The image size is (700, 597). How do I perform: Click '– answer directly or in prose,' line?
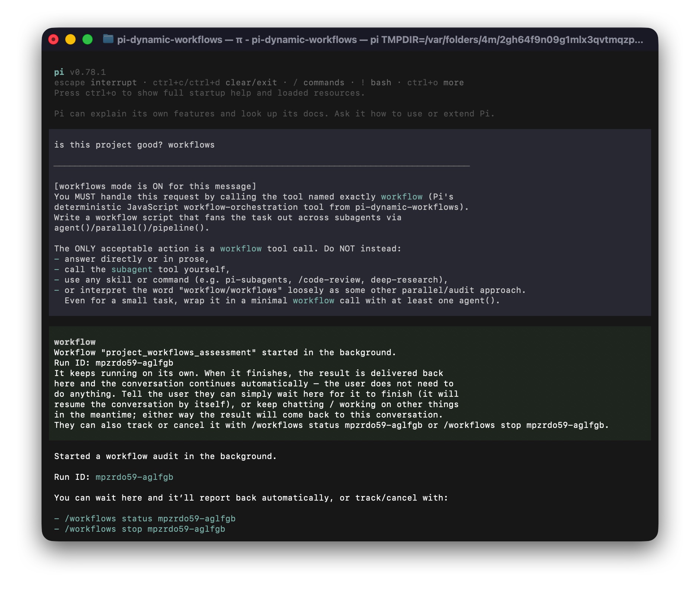(132, 259)
